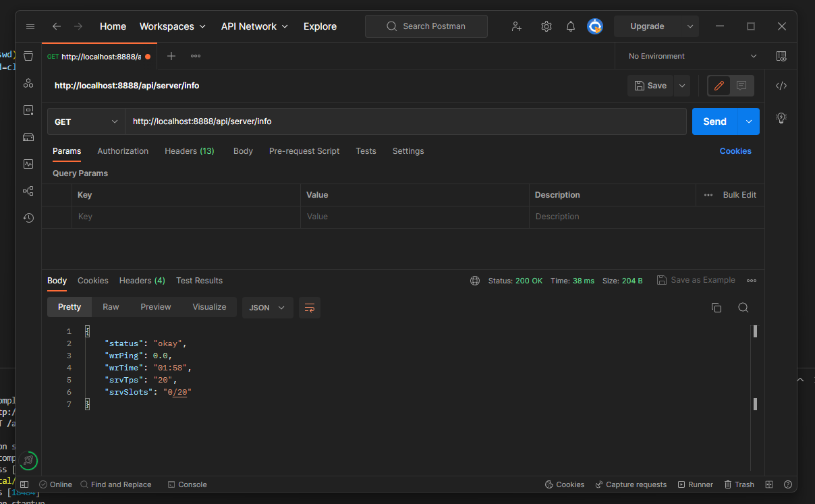
Task: Search within the response body
Action: point(743,308)
